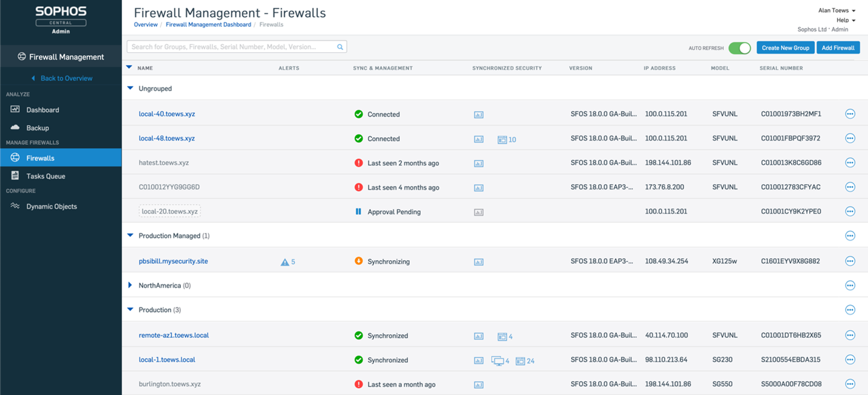Click the firewall search input field
This screenshot has height=395, width=868.
[x=231, y=47]
